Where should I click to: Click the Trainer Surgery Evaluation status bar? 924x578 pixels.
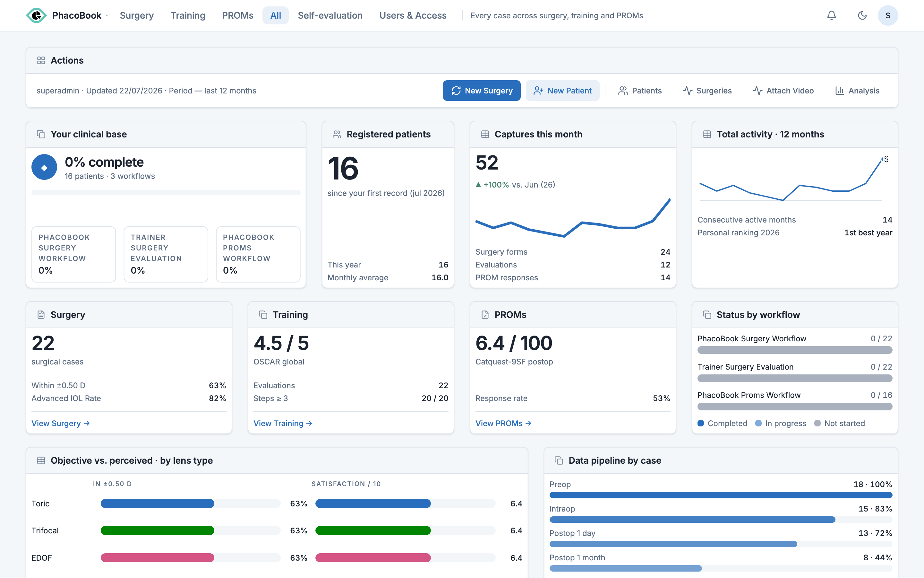tap(795, 378)
